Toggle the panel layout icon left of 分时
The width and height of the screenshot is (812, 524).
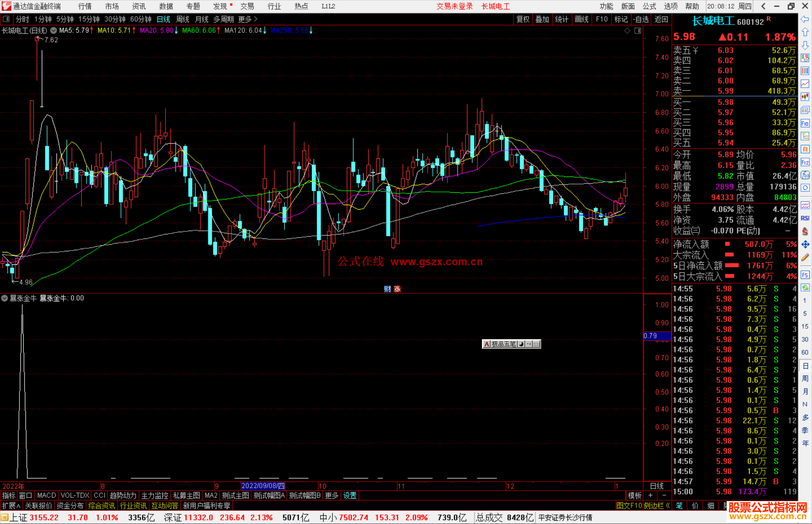coord(6,19)
